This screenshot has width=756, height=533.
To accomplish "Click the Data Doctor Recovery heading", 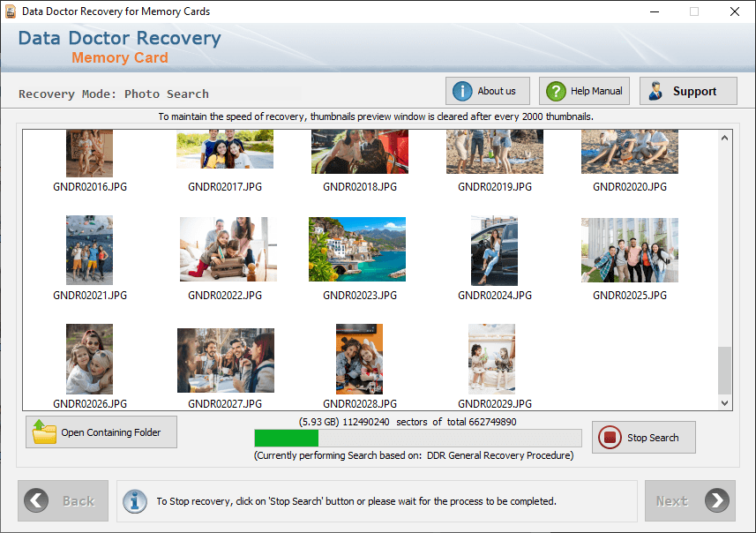I will pos(120,38).
